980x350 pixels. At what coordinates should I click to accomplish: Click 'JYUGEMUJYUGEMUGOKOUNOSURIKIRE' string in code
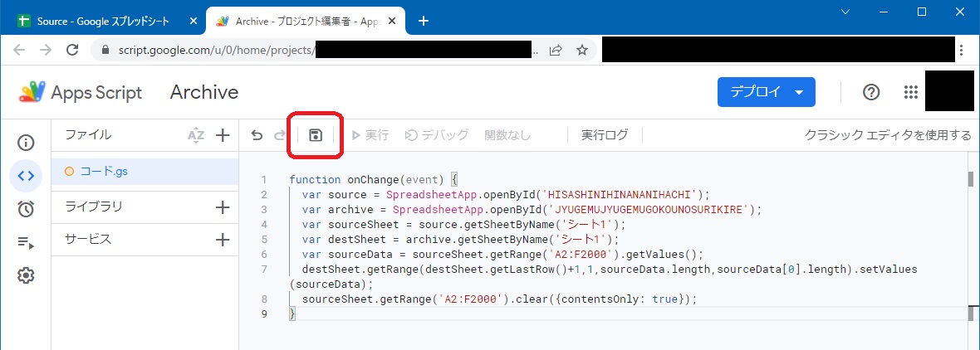(x=649, y=209)
